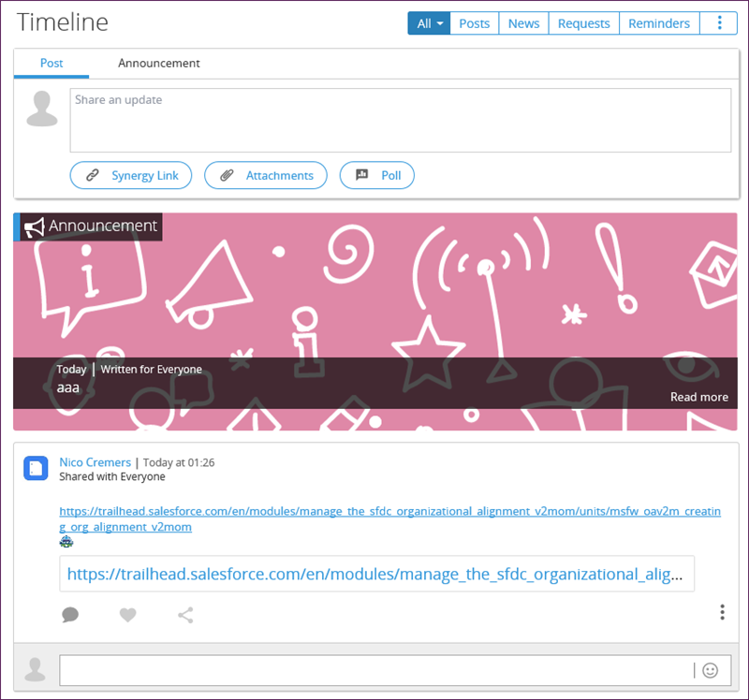Switch to the Post tab
Viewport: 749px width, 700px height.
(51, 64)
